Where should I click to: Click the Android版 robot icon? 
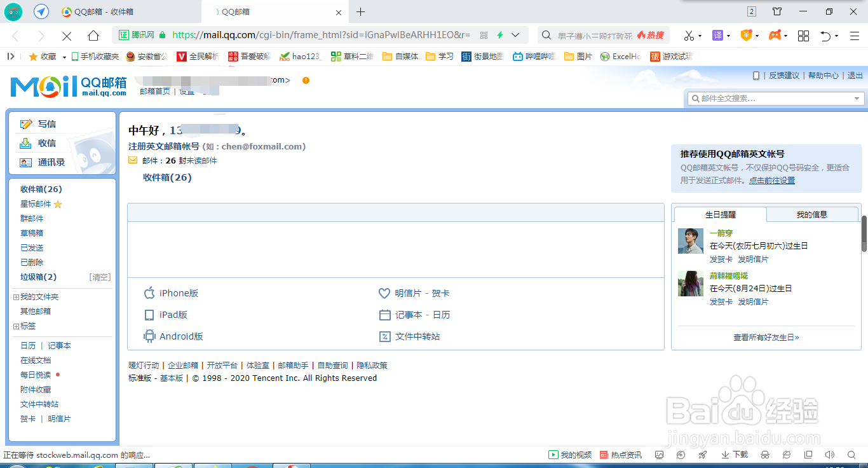point(149,336)
